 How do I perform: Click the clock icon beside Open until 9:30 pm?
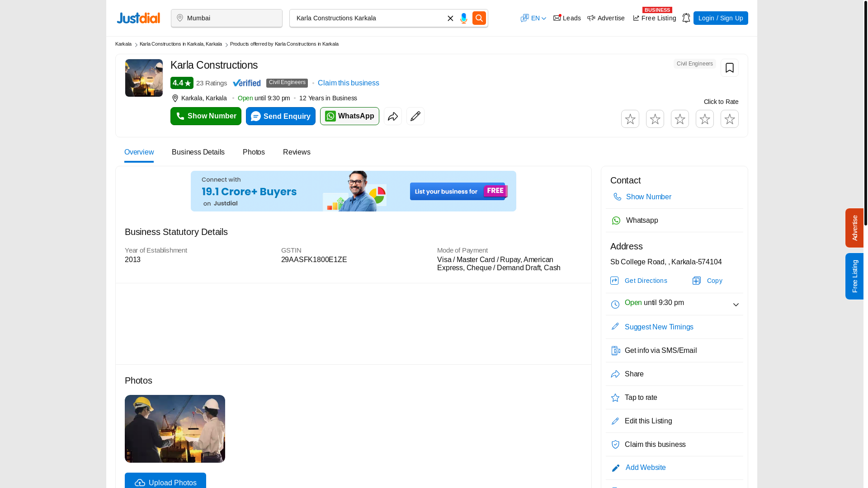[x=615, y=305]
